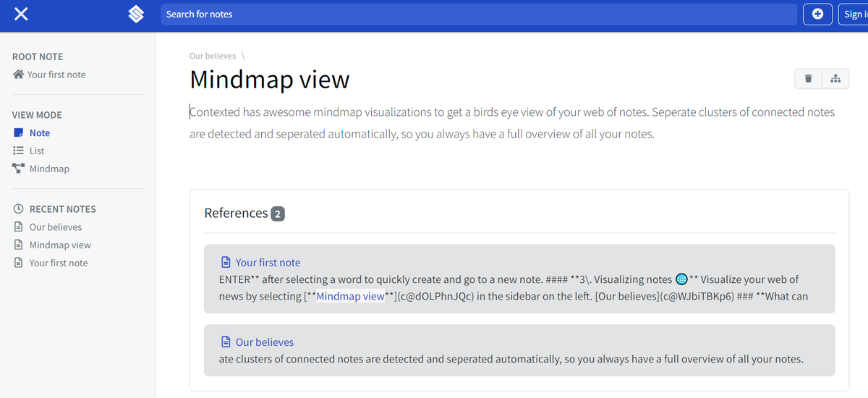Click the list icon in View Mode
Viewport: 868px width, 398px height.
(x=18, y=151)
